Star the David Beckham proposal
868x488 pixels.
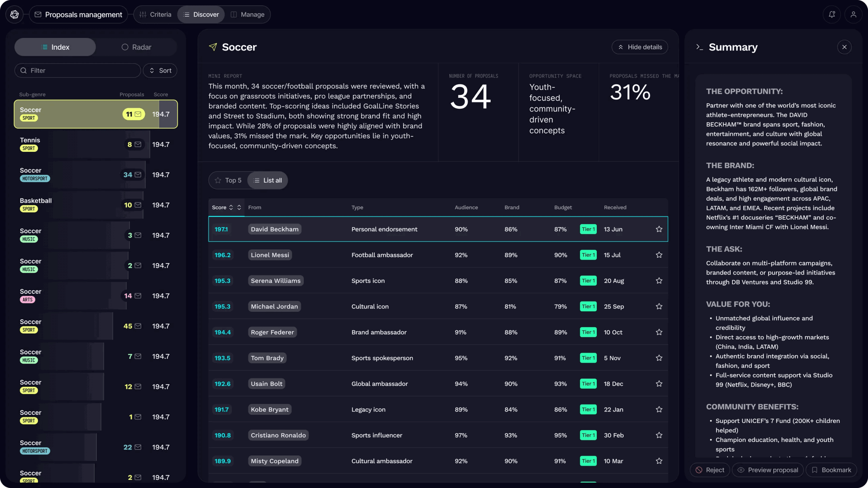(x=659, y=229)
